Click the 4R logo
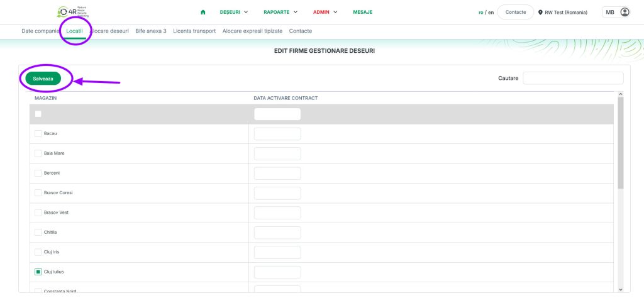This screenshot has width=644, height=303. click(x=72, y=12)
